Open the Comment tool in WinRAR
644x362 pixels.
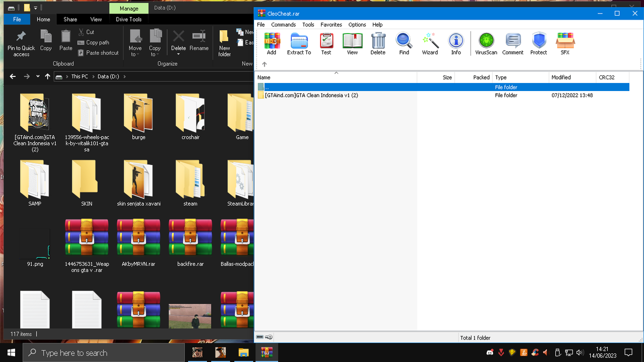click(513, 44)
